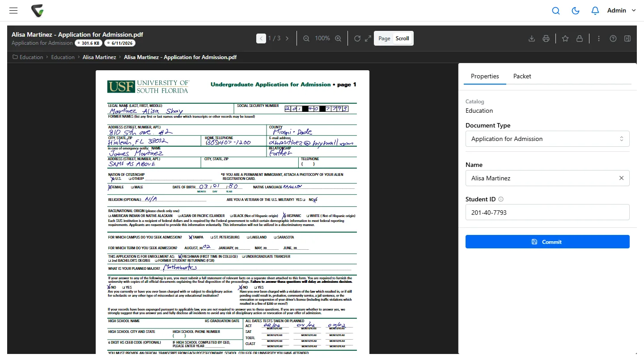Click the USF logo on the document

[x=148, y=86]
